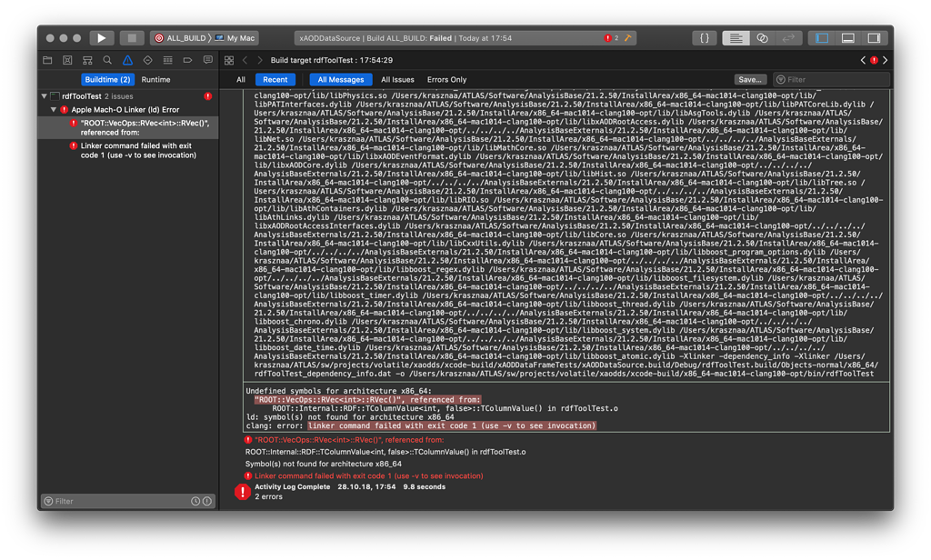This screenshot has width=931, height=560.
Task: Open the Symbol navigator
Action: 87,60
